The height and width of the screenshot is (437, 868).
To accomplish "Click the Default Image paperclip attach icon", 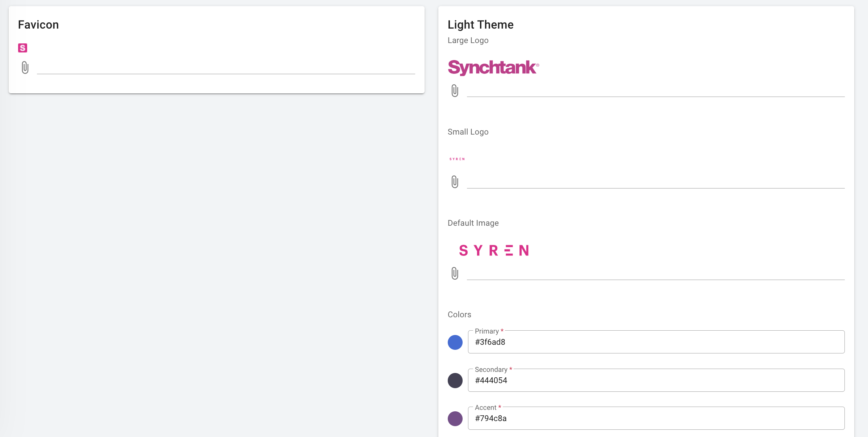I will [455, 273].
